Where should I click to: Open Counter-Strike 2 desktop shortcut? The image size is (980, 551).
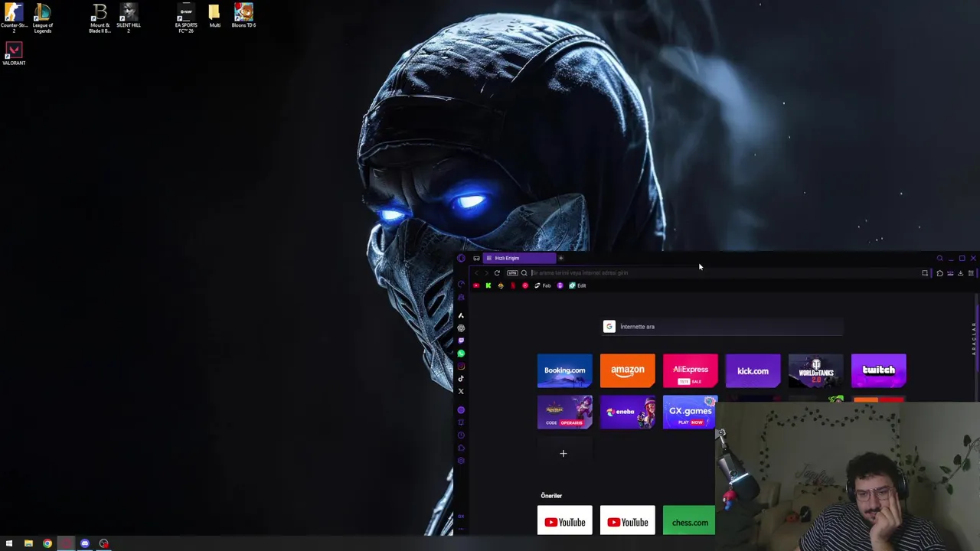click(x=14, y=18)
